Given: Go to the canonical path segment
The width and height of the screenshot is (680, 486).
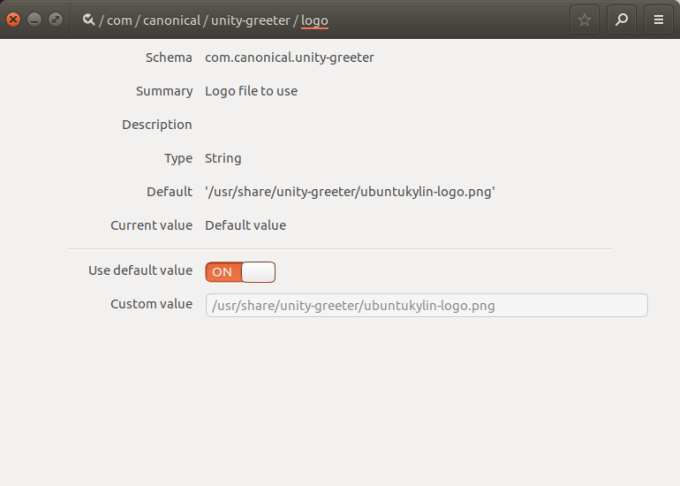Looking at the screenshot, I should point(172,20).
